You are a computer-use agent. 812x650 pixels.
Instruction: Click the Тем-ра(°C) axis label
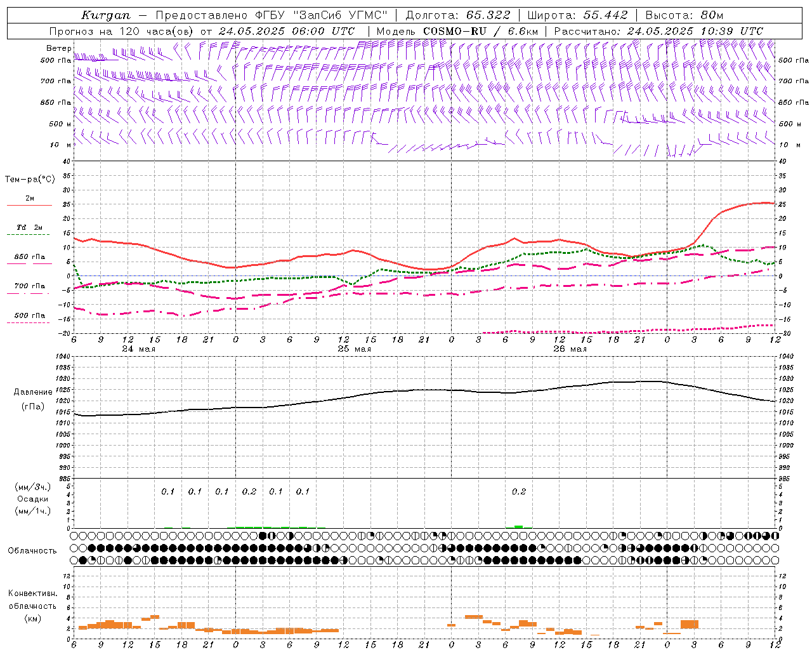tap(30, 180)
